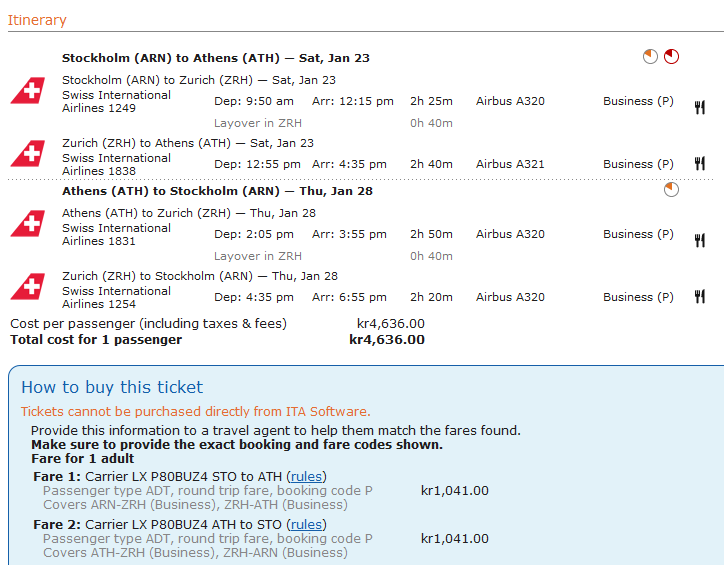Image resolution: width=724 pixels, height=565 pixels.
Task: Click the red clock warning icon
Action: 671,57
